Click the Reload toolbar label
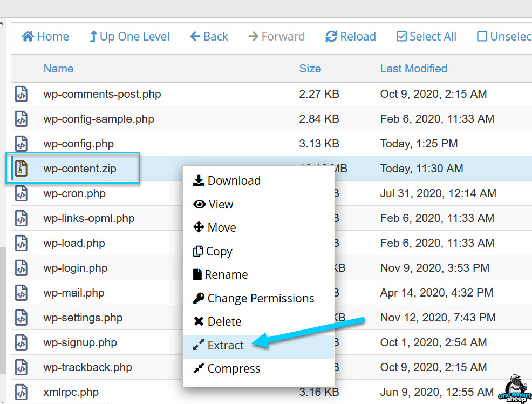Screen dimensions: 532x404 point(358,36)
